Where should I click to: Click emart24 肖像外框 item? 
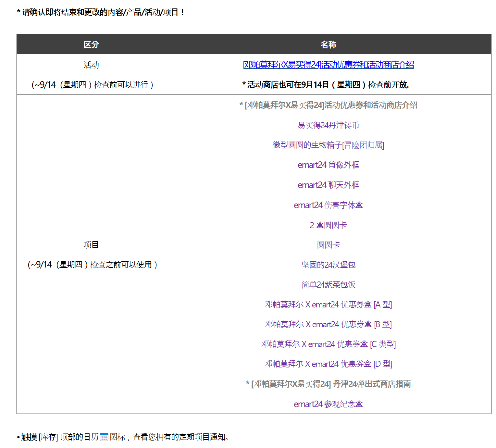point(328,165)
